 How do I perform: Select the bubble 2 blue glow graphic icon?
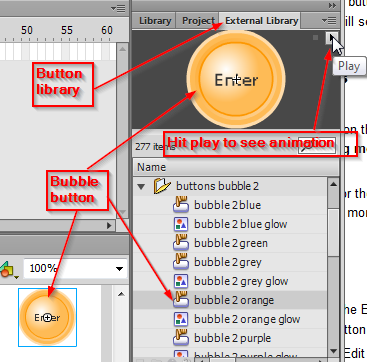pos(181,224)
